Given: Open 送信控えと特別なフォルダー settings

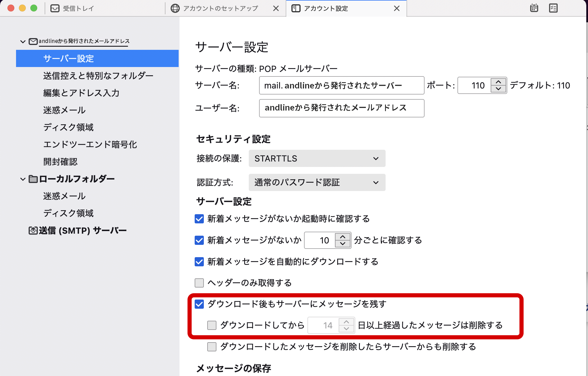Looking at the screenshot, I should point(98,76).
